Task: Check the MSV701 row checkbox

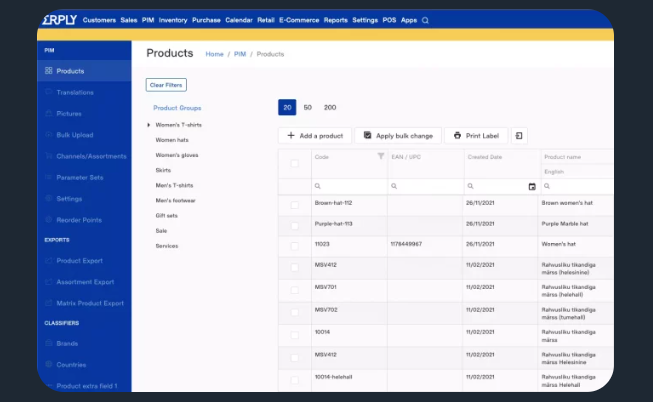Action: [294, 290]
